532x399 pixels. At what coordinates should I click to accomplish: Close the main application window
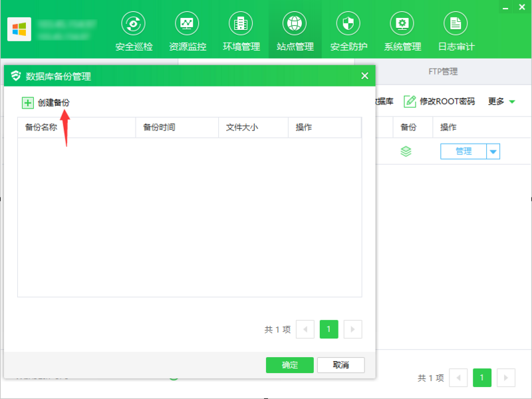tap(522, 7)
